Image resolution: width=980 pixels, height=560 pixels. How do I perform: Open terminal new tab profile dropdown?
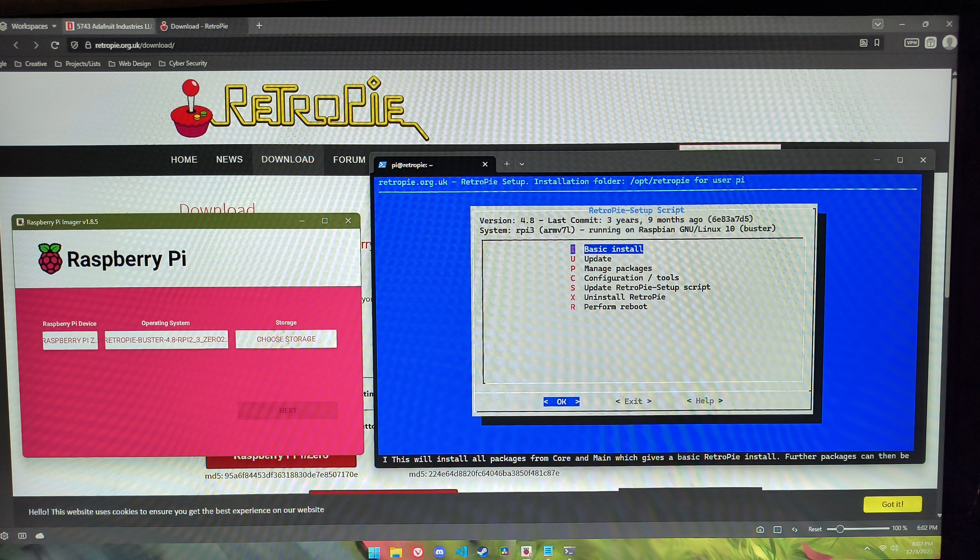tap(522, 164)
